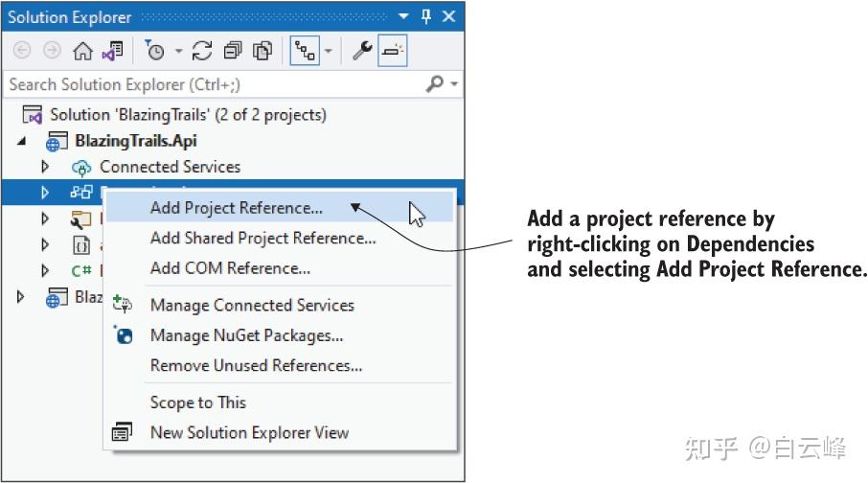Click the Search Solution Explorer input field
The image size is (868, 483).
(x=211, y=84)
